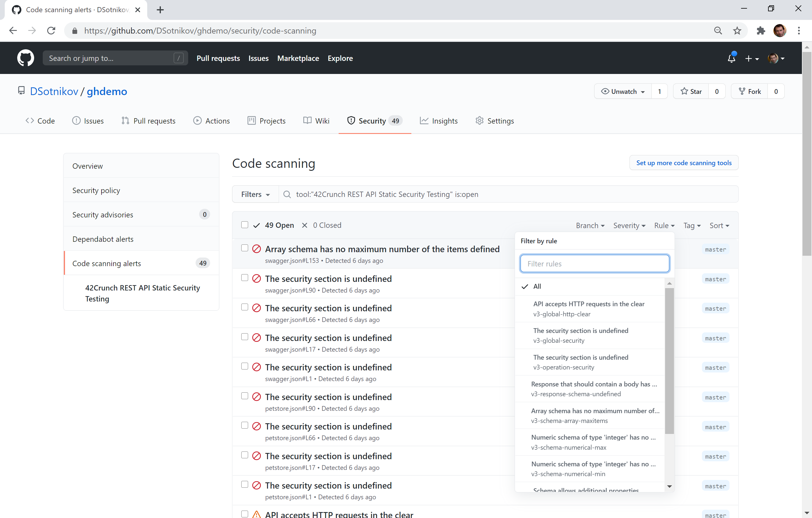Open the Severity filter dropdown
Image resolution: width=812 pixels, height=518 pixels.
point(629,225)
